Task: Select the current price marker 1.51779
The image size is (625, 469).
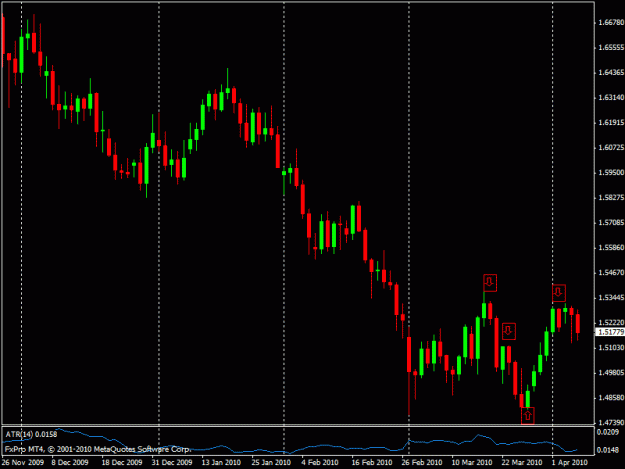Action: 610,332
